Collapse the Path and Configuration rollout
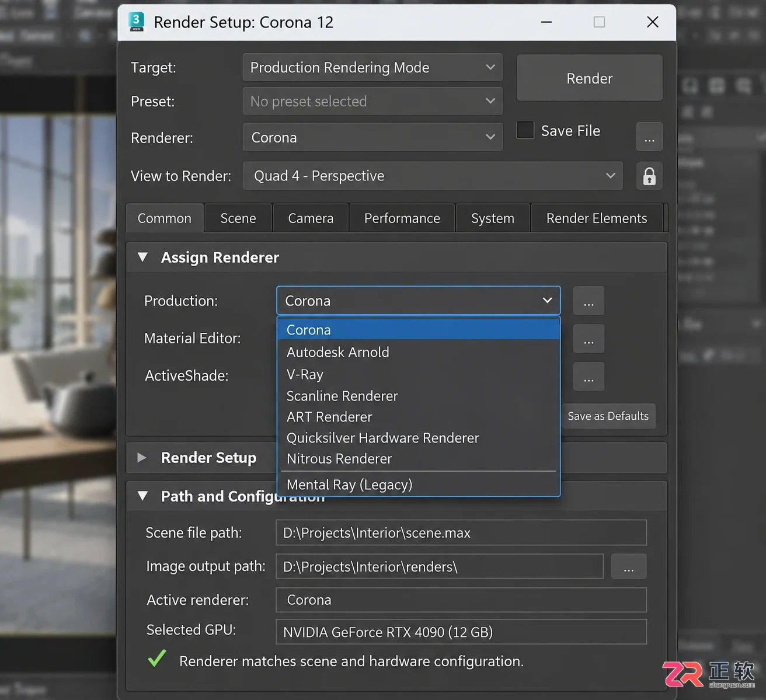 point(142,496)
